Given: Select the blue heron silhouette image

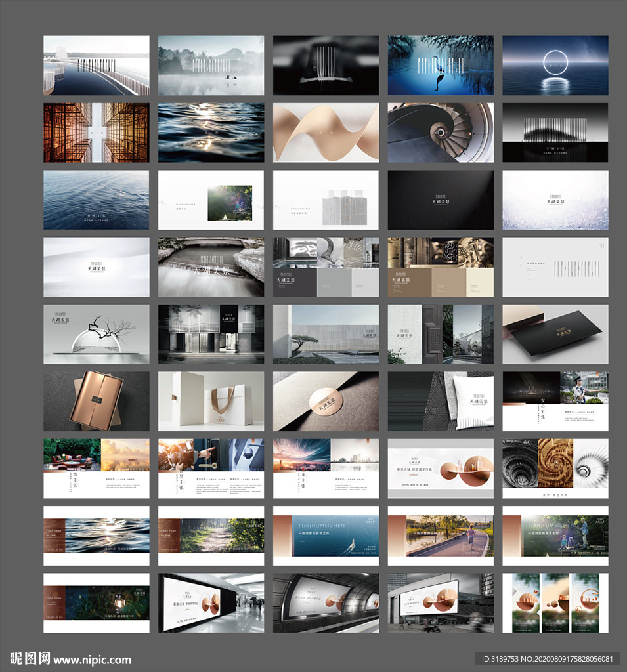Looking at the screenshot, I should pyautogui.click(x=441, y=65).
